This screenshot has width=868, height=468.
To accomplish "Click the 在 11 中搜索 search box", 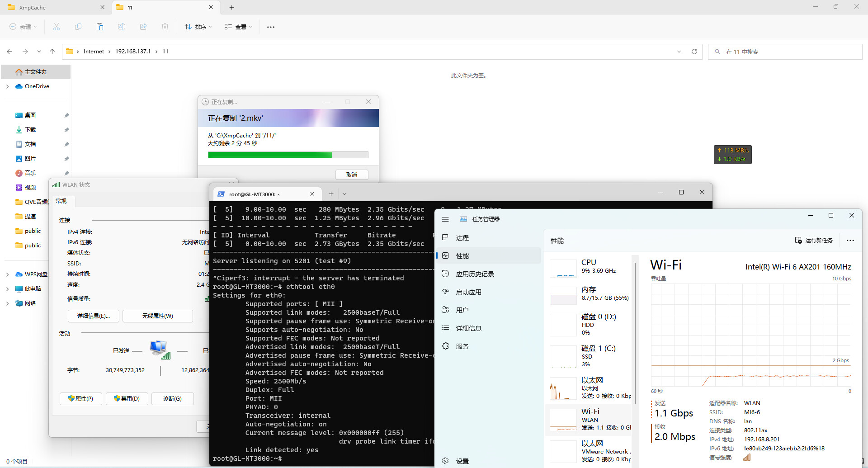I will point(785,52).
